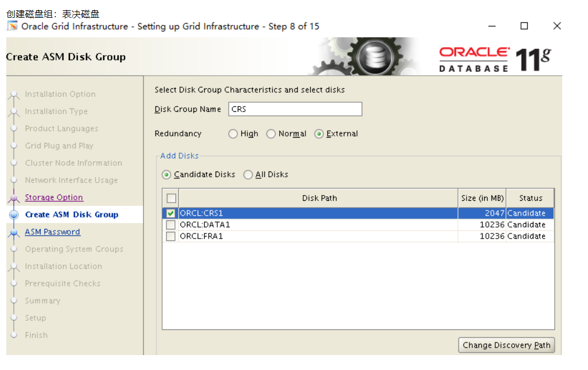Switch to All Disks radio option

click(248, 175)
